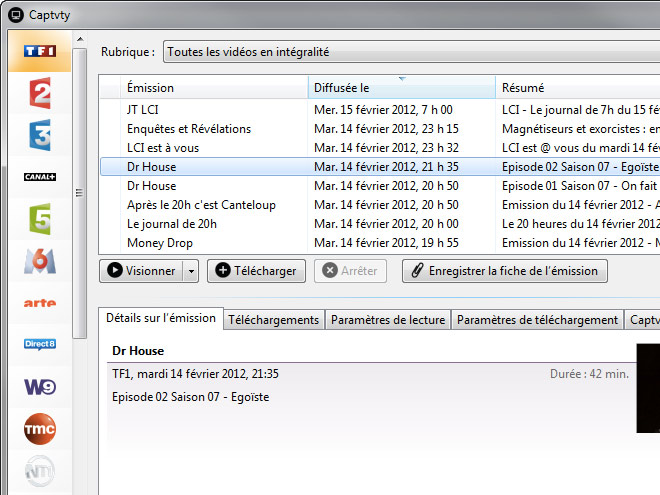
Task: Click the Visionner play button
Action: click(141, 271)
